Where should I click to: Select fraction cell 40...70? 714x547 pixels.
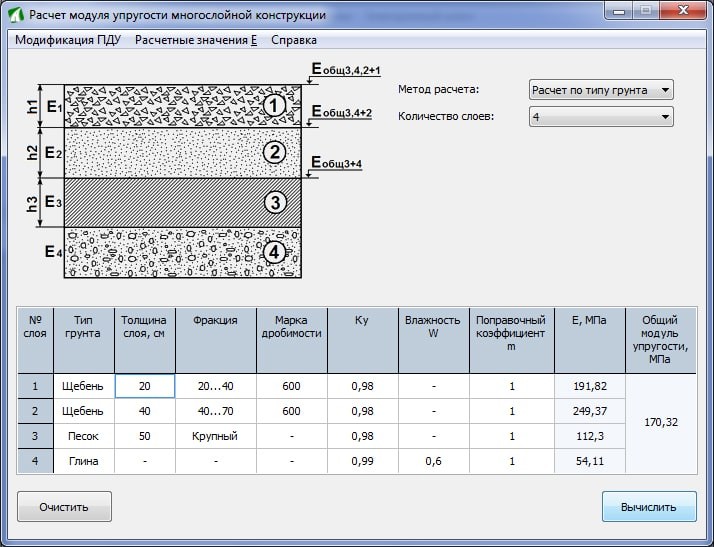click(x=216, y=411)
